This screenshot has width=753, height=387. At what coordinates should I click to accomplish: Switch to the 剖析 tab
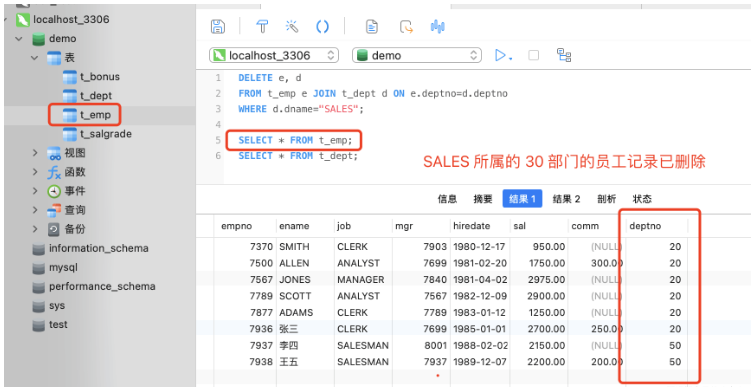click(606, 199)
